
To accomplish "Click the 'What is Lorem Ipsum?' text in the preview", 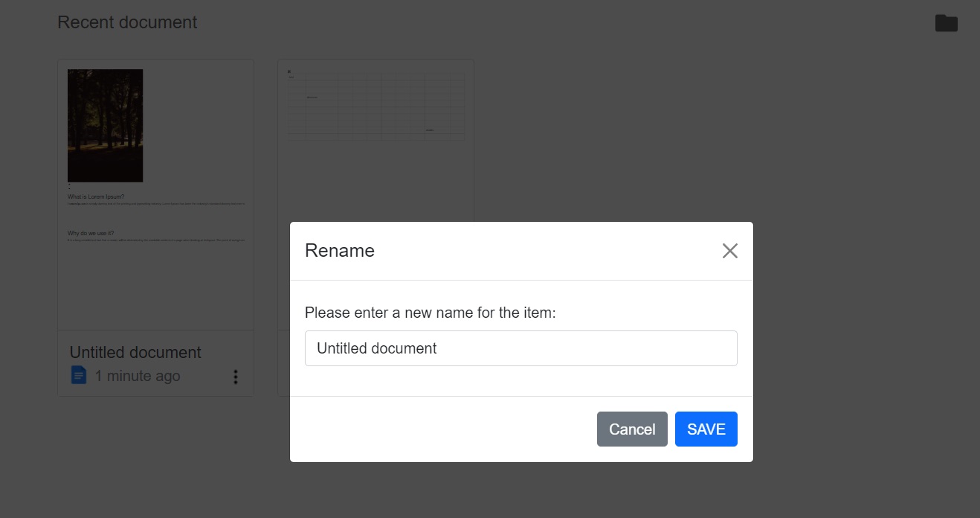I will coord(96,196).
